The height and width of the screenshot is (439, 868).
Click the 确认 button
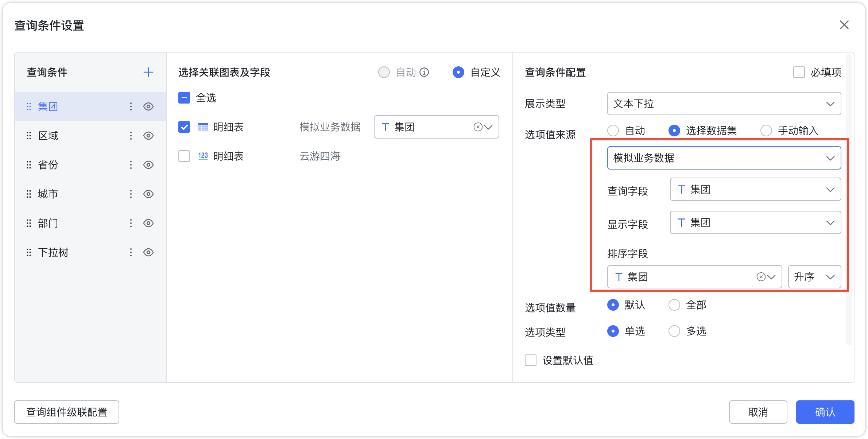[x=825, y=412]
